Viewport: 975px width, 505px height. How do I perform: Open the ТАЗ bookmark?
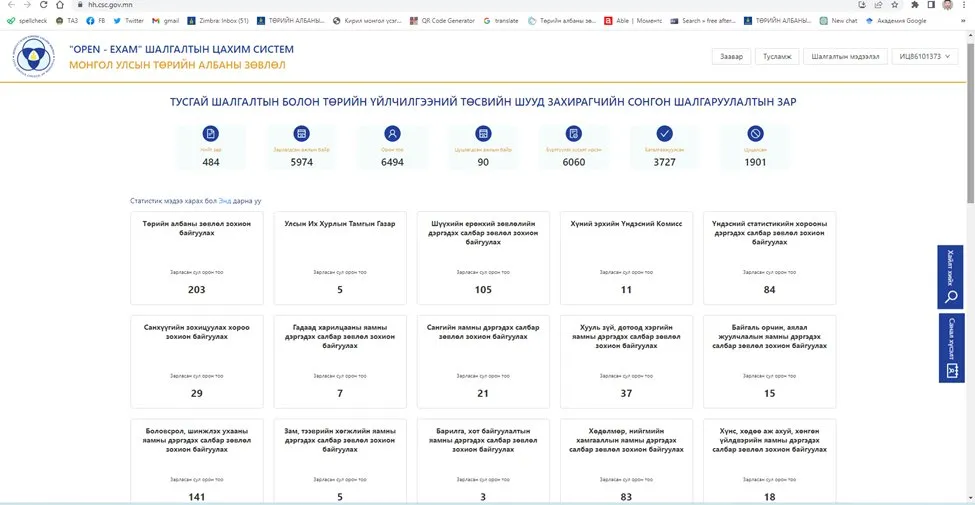67,21
